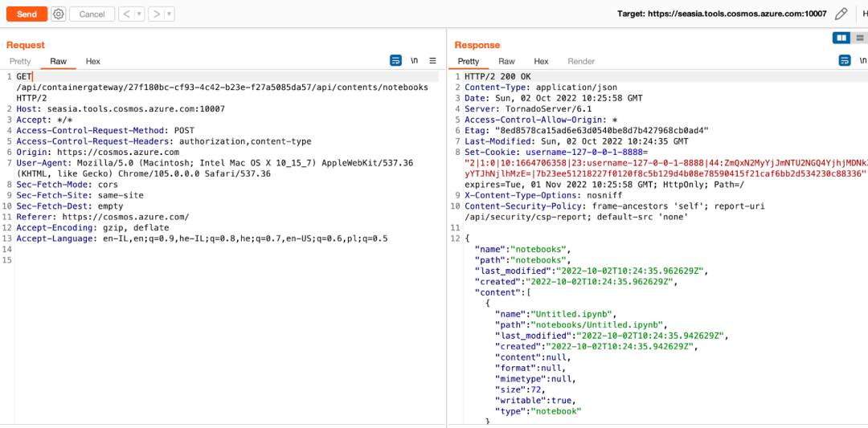Click the Cancel button

tap(92, 14)
